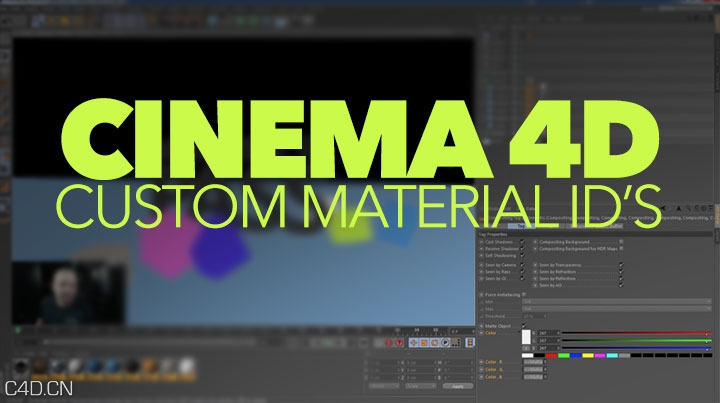Open the dropdown directly left of Apply button
This screenshot has width=720, height=403.
pos(421,386)
